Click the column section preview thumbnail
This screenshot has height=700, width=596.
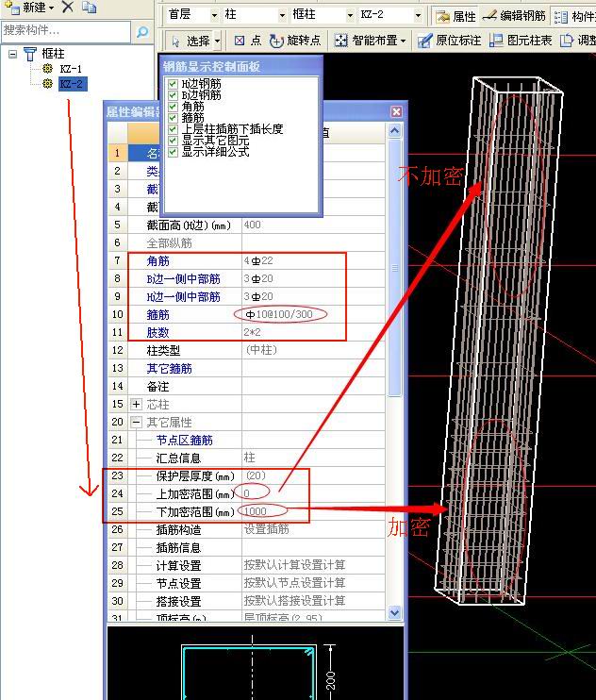point(256,663)
